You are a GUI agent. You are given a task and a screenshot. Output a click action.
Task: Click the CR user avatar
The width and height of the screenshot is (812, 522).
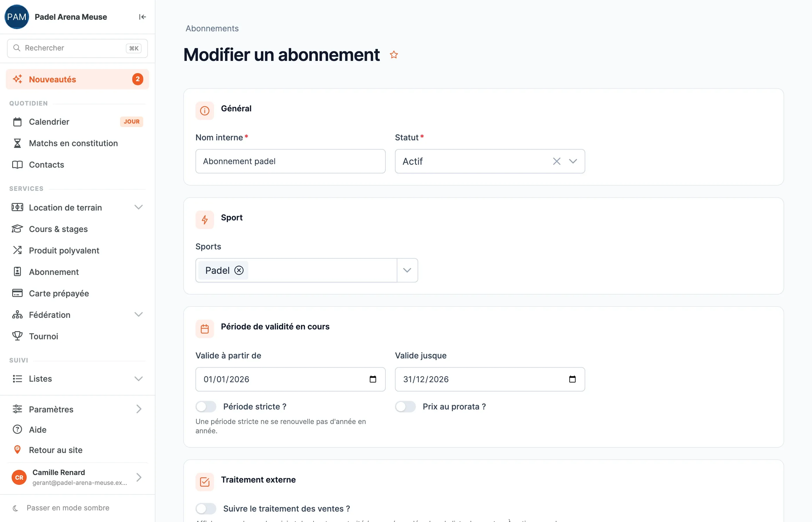tap(19, 477)
